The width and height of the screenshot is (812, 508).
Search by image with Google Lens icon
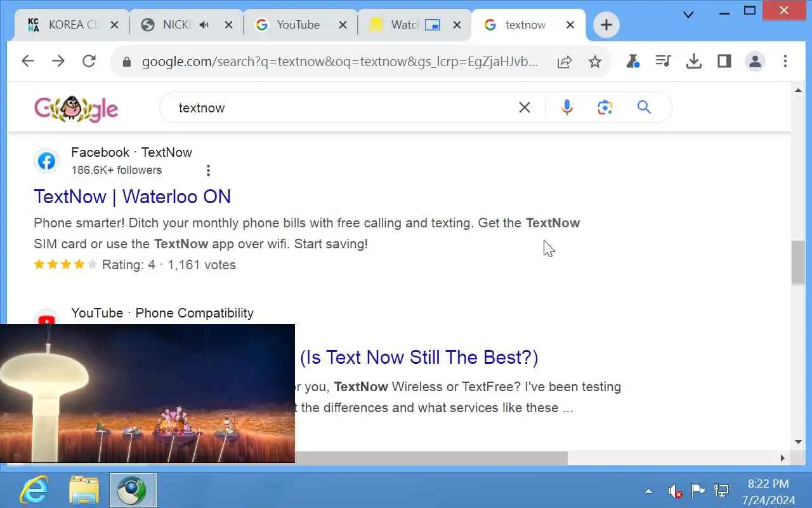point(605,107)
